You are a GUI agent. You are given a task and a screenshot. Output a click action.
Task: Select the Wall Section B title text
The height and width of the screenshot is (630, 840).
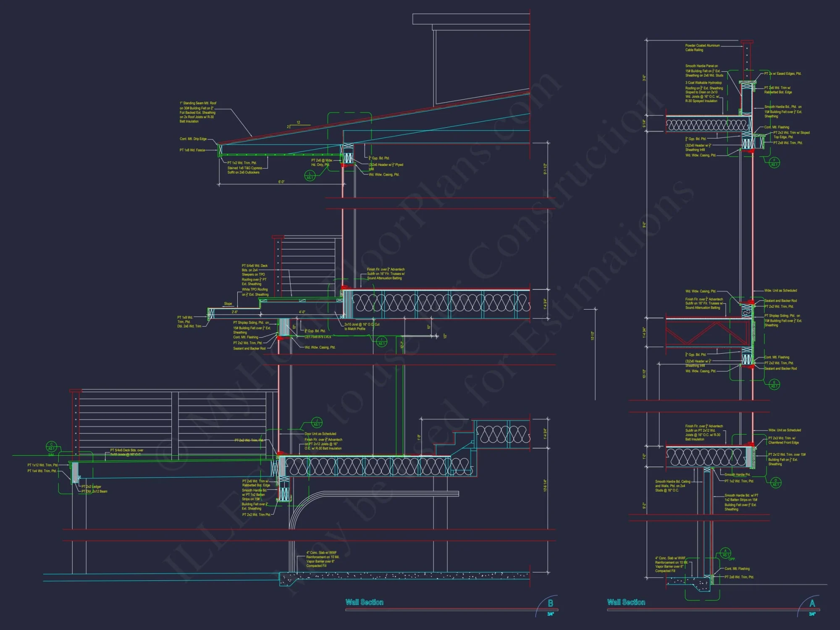tap(364, 602)
